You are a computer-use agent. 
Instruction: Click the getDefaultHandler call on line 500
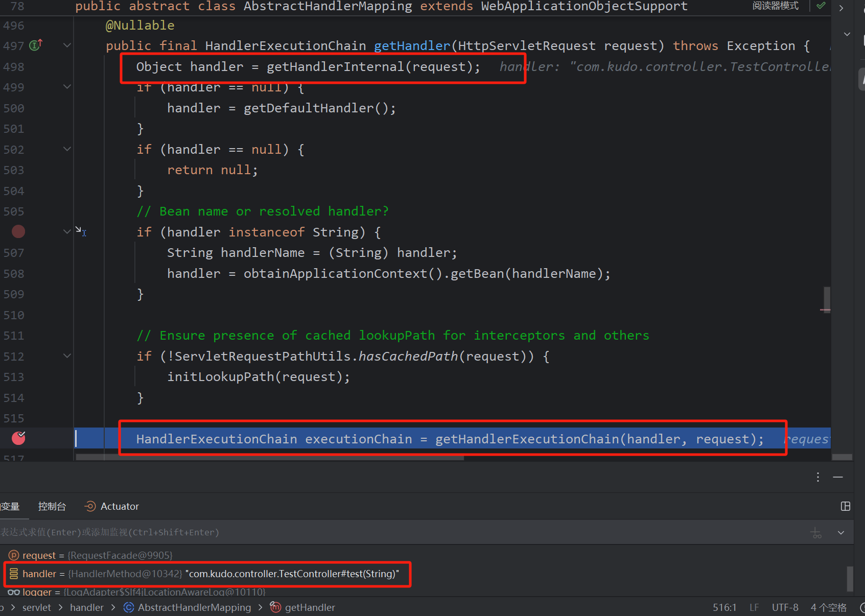pyautogui.click(x=309, y=108)
